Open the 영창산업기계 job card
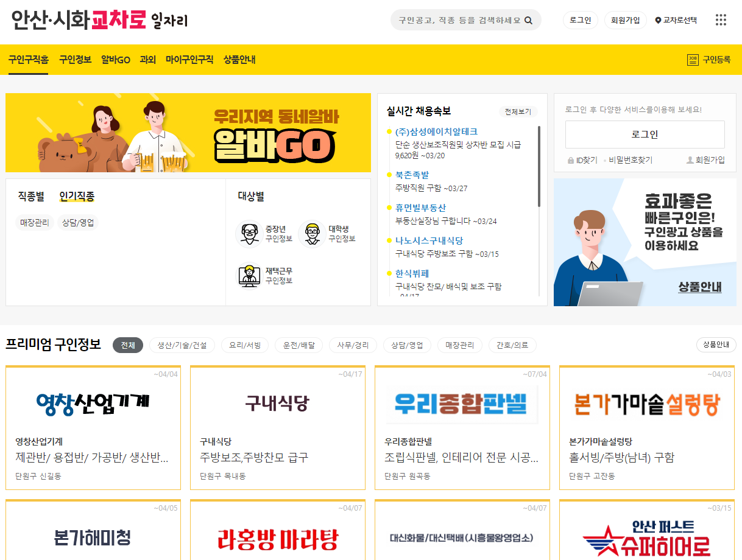Viewport: 742px width, 560px height. (93, 427)
